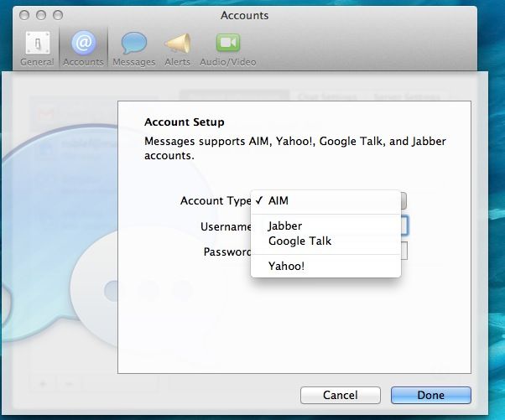Open the General preferences pane
Image resolution: width=505 pixels, height=420 pixels.
[37, 49]
